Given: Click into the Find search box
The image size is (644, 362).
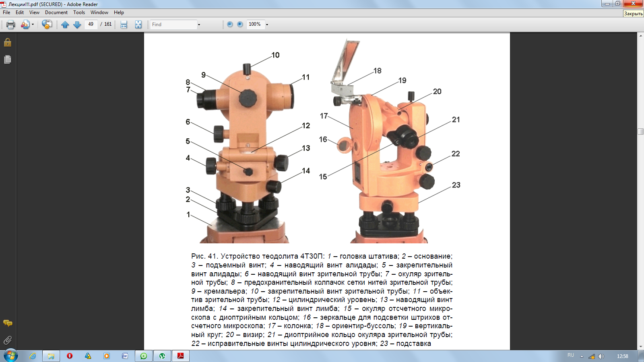Looking at the screenshot, I should tap(173, 25).
